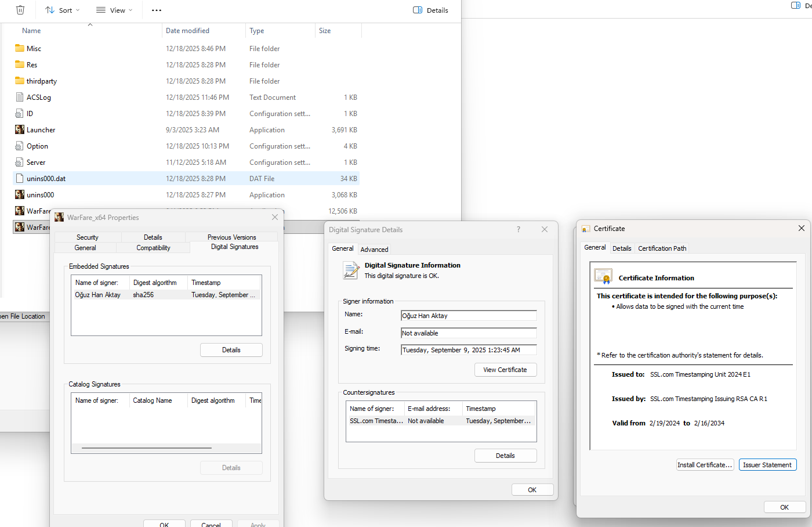Open the Details tab in Certificate window
812x527 pixels.
click(x=622, y=248)
